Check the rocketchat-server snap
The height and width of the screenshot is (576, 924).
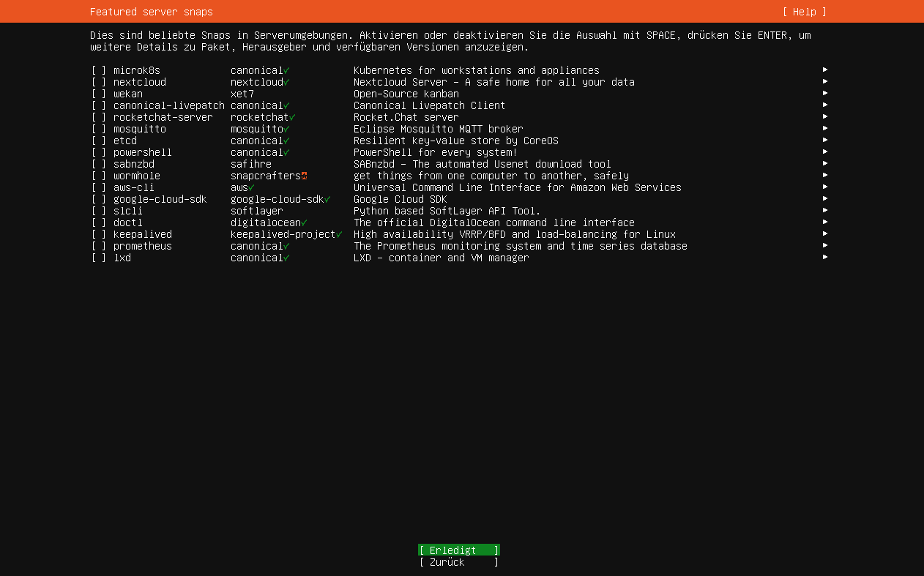pyautogui.click(x=99, y=117)
